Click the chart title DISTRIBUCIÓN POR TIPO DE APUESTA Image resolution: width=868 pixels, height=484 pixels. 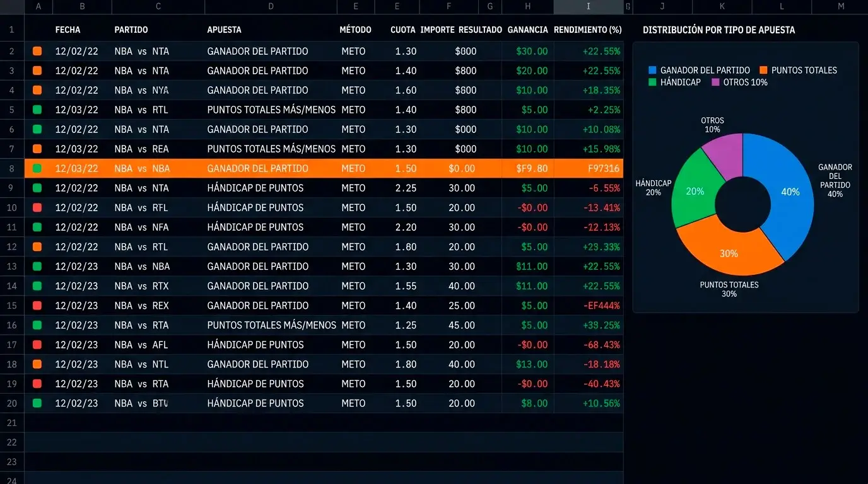click(x=718, y=30)
